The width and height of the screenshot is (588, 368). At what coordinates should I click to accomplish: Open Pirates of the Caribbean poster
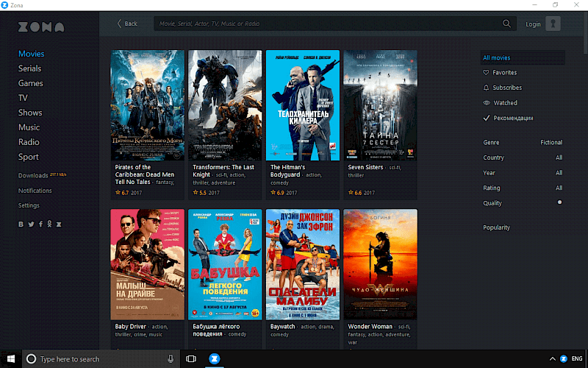pos(148,105)
